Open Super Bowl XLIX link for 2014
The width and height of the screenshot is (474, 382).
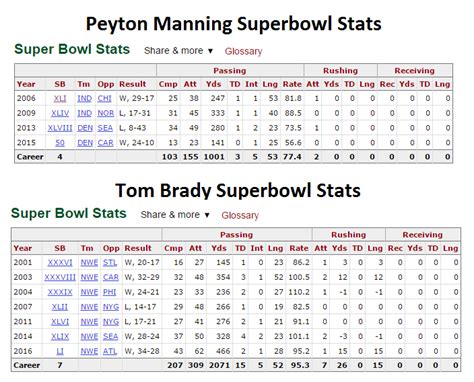tap(60, 337)
